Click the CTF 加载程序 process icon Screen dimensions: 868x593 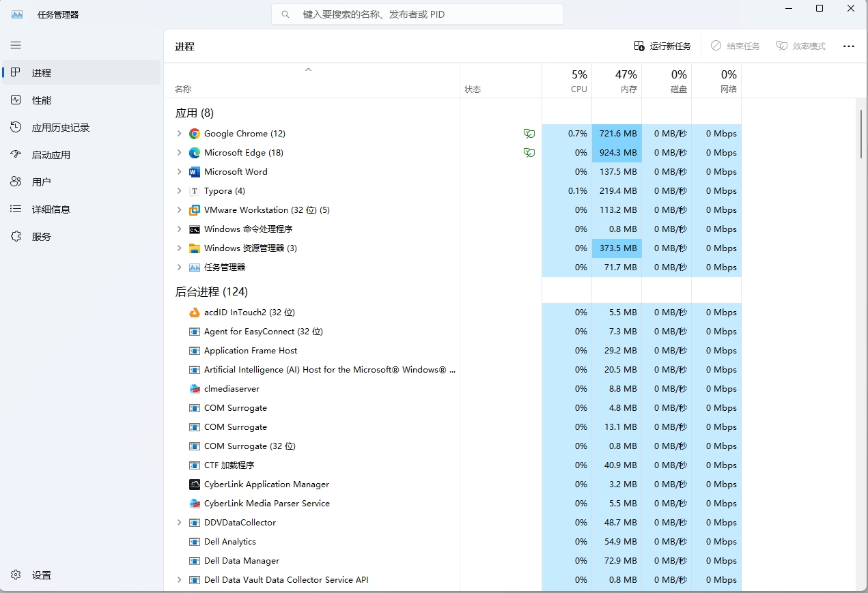coord(195,465)
